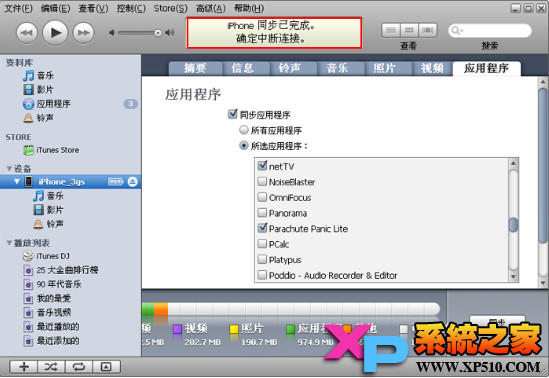This screenshot has width=549, height=378.
Task: Check the NoiseBlaster app checkbox
Action: coord(262,181)
